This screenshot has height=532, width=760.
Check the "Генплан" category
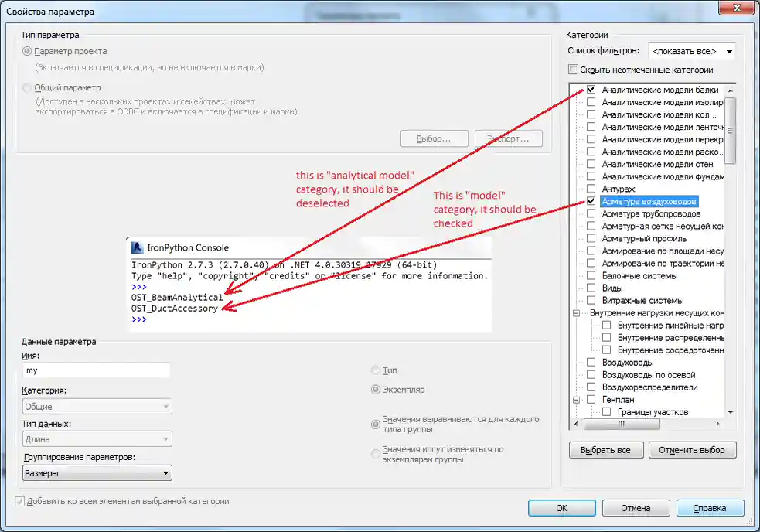[591, 397]
